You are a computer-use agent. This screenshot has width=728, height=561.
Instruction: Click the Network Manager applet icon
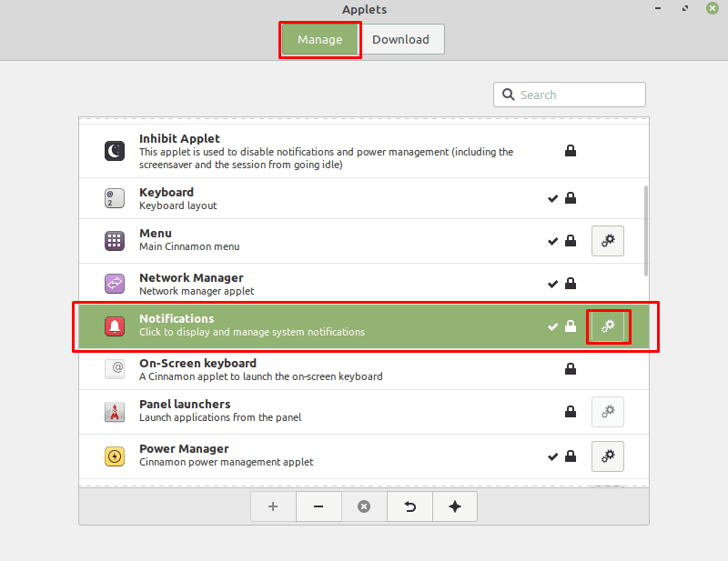[115, 284]
